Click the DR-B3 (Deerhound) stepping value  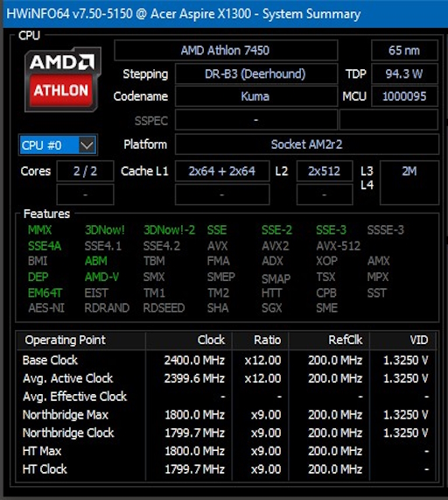(255, 74)
